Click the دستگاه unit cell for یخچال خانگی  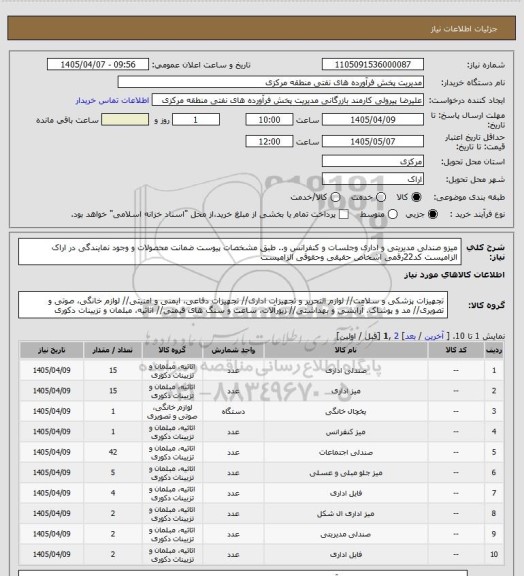233,412
